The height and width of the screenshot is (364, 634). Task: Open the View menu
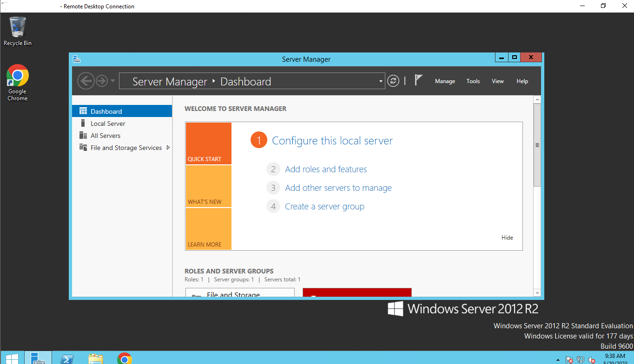tap(498, 81)
